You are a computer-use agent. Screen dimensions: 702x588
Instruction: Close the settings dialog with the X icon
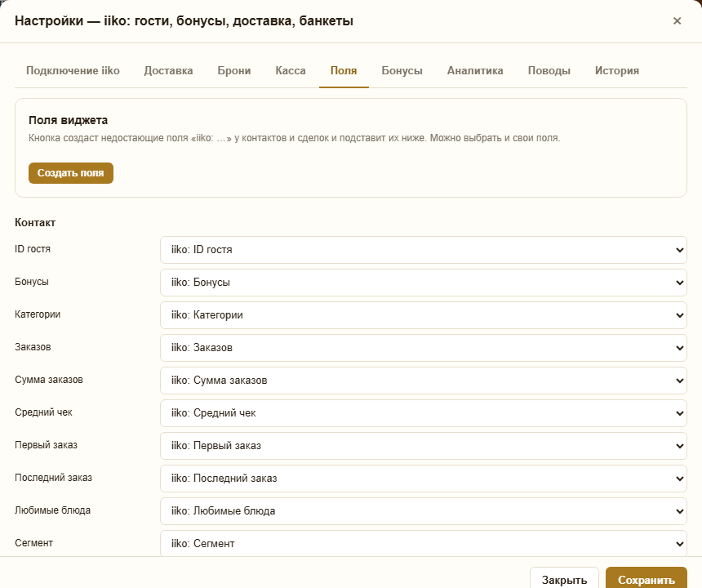pos(677,21)
